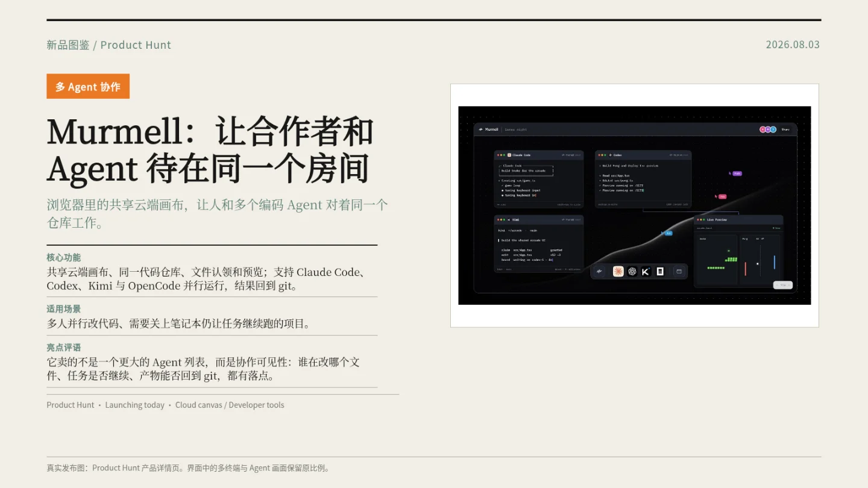Launch the OpenCode agent from the dock
The height and width of the screenshot is (488, 868).
pos(660,272)
